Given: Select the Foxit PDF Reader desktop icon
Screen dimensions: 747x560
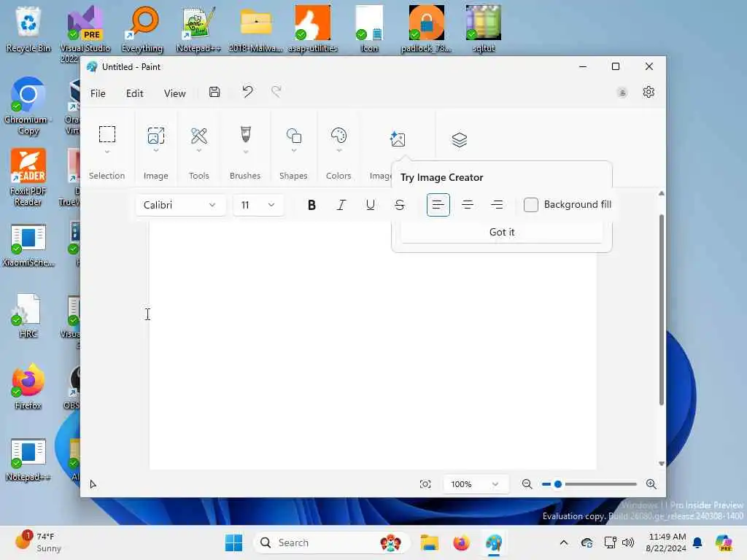Looking at the screenshot, I should [x=28, y=178].
